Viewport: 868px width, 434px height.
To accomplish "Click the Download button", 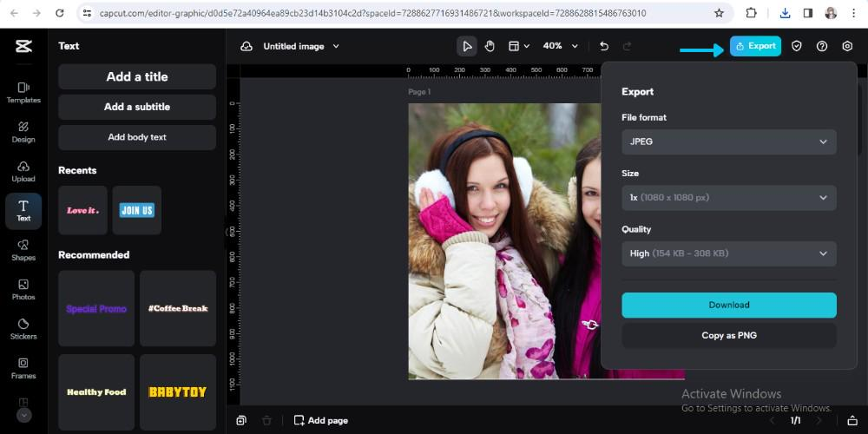I will (x=729, y=305).
